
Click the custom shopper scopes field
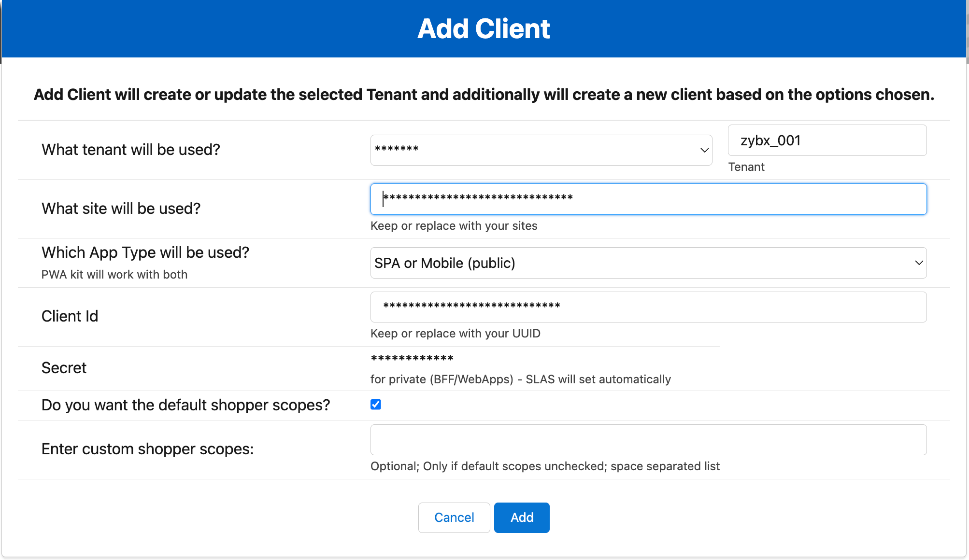tap(648, 439)
